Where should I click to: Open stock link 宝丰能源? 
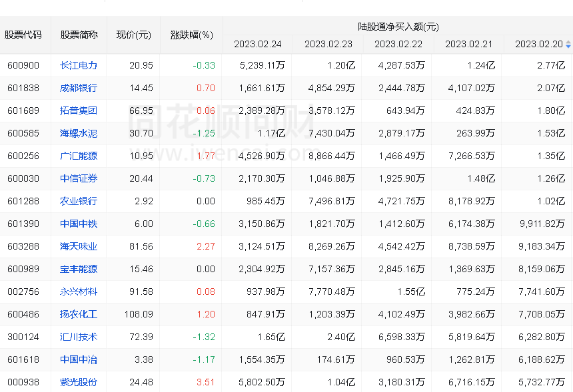click(79, 269)
